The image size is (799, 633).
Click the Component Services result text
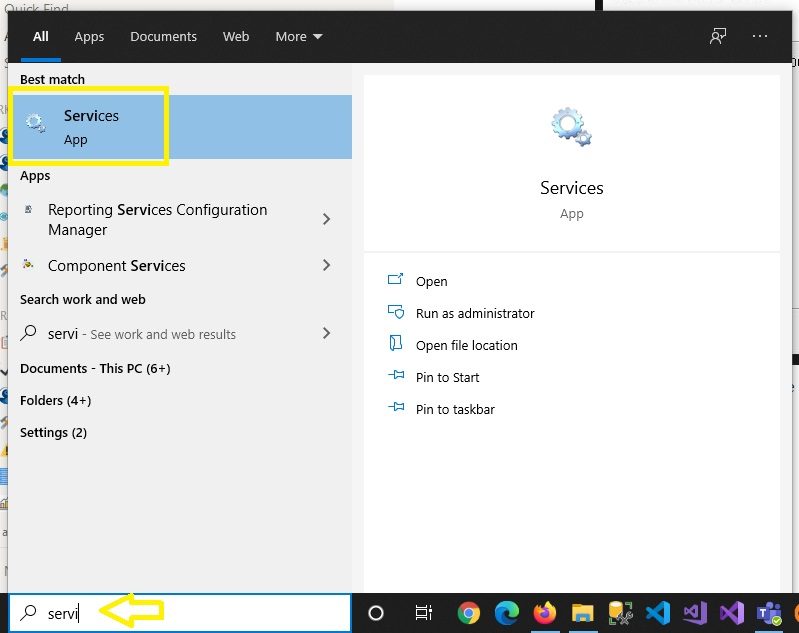point(117,266)
